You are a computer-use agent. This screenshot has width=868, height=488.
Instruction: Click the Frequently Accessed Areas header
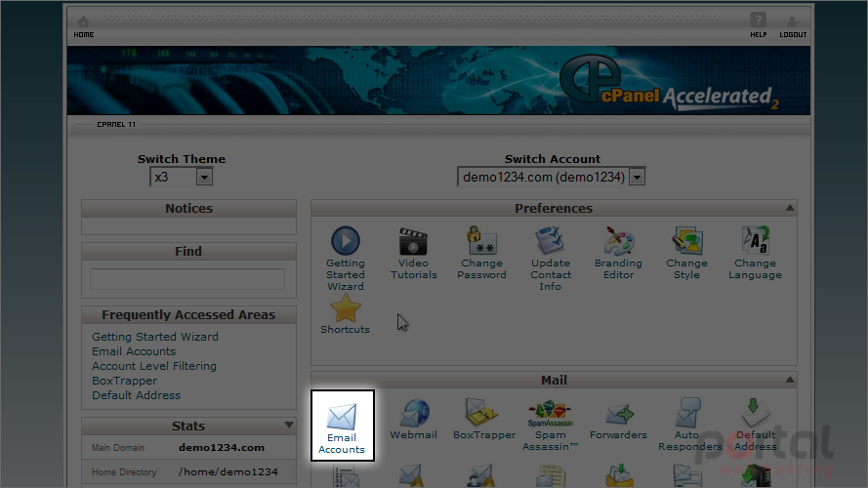(x=188, y=315)
